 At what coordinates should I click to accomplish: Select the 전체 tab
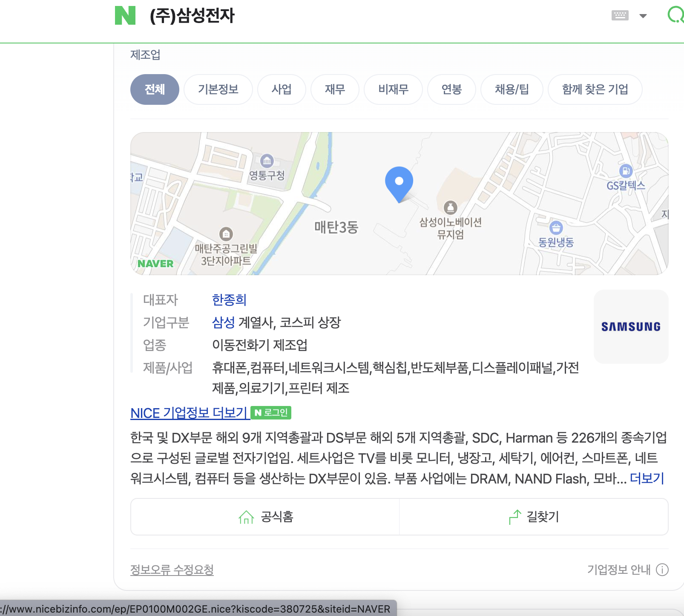pyautogui.click(x=155, y=89)
